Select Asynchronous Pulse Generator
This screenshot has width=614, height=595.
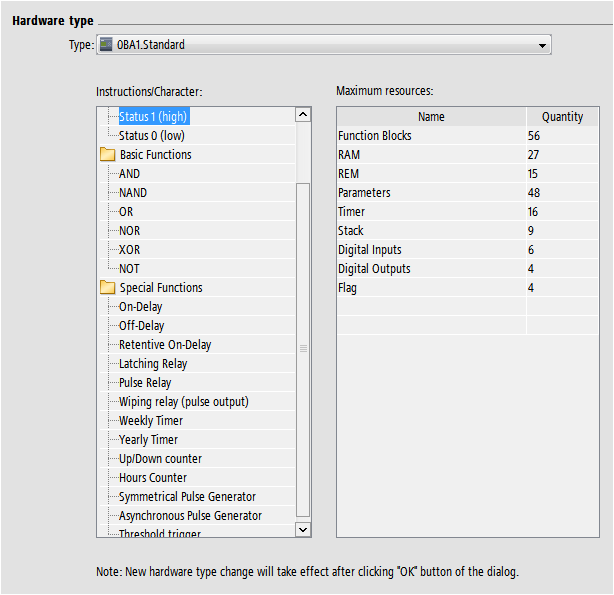click(190, 516)
